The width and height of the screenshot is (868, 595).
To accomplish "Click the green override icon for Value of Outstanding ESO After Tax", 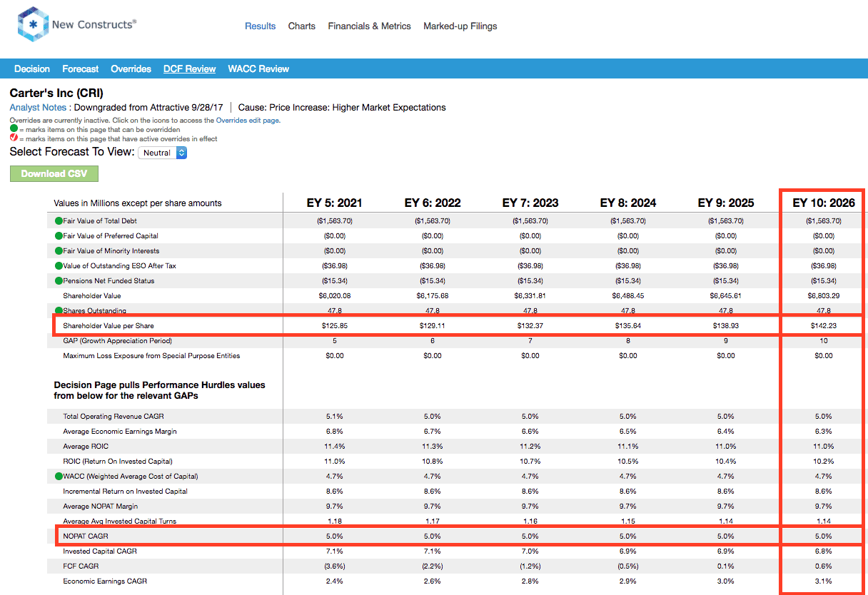I will [59, 266].
